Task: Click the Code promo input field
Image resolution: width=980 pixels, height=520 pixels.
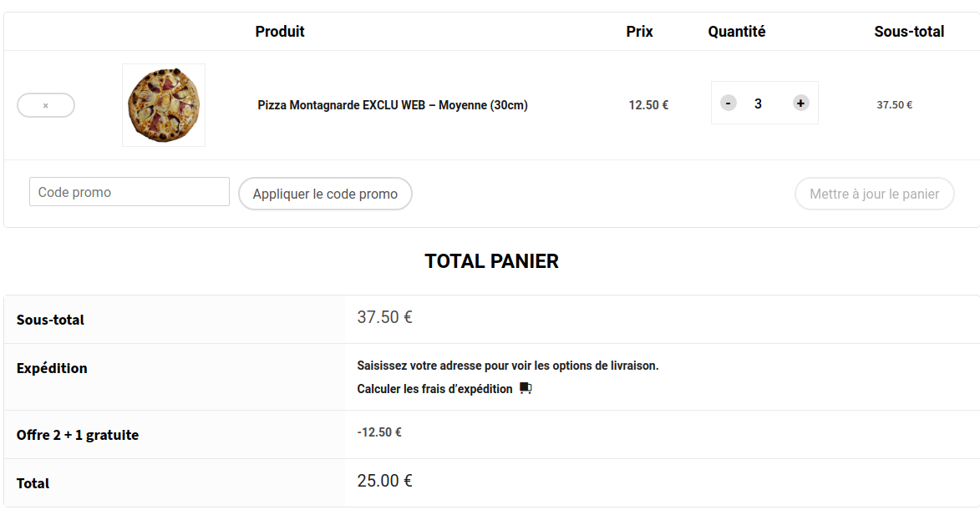Action: point(129,191)
